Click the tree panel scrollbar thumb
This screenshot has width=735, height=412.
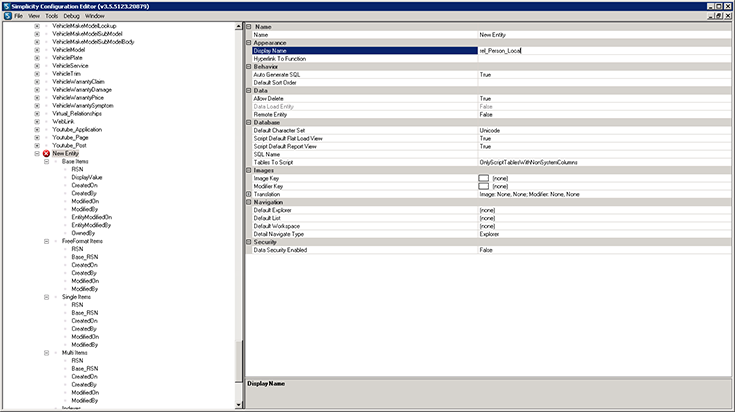click(239, 363)
